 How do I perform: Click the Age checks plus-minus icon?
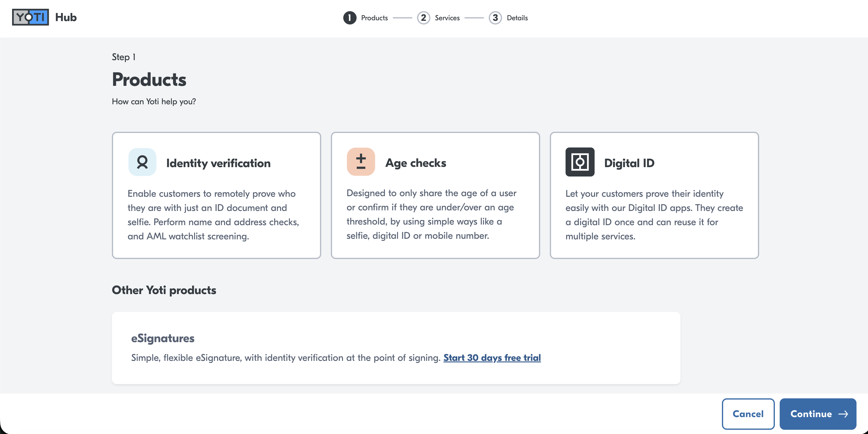pos(361,162)
